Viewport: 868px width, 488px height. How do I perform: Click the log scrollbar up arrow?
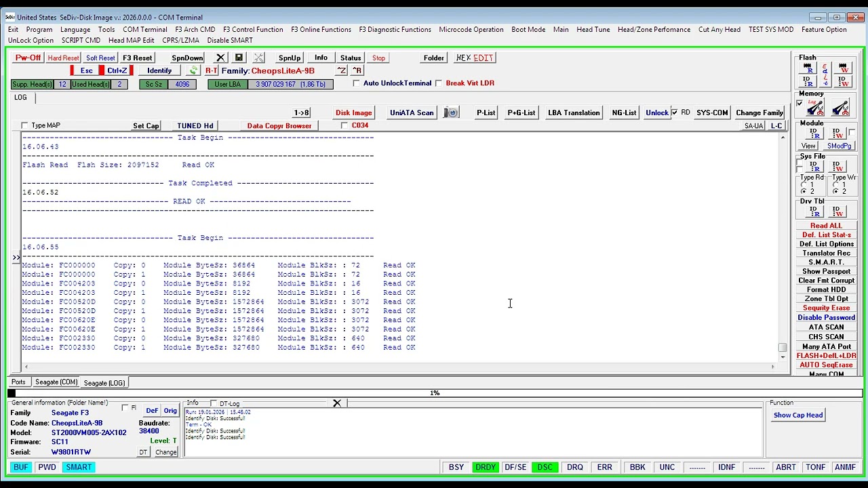pyautogui.click(x=783, y=138)
